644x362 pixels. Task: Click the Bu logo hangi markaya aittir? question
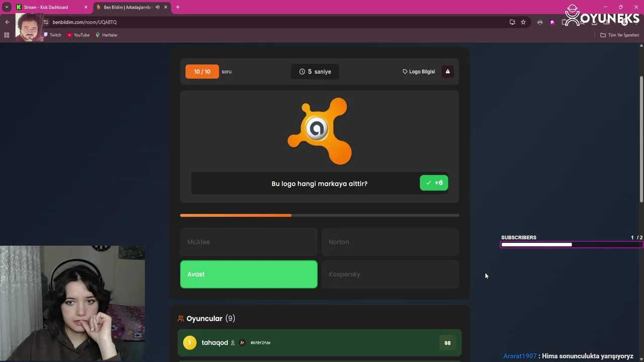pyautogui.click(x=319, y=184)
